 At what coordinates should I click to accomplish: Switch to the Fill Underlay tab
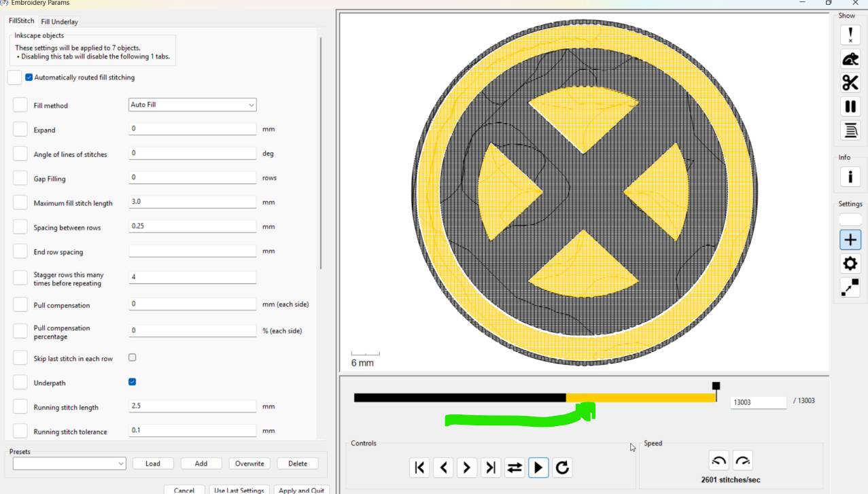tap(59, 22)
